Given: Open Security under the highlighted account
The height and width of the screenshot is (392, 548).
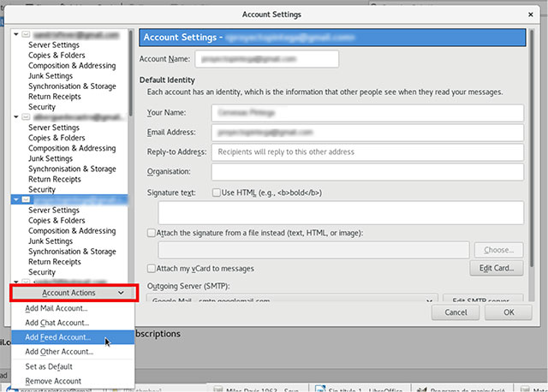Looking at the screenshot, I should pyautogui.click(x=42, y=272).
